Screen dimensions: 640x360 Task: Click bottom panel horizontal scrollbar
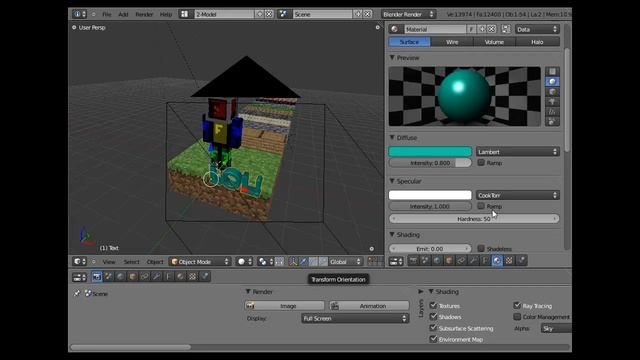point(131,347)
